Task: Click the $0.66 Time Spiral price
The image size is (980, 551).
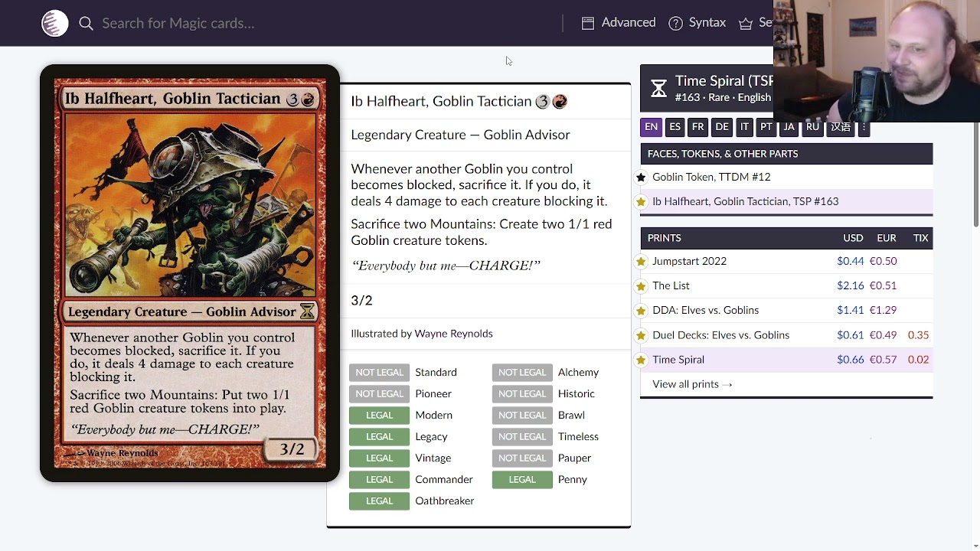Action: (850, 359)
